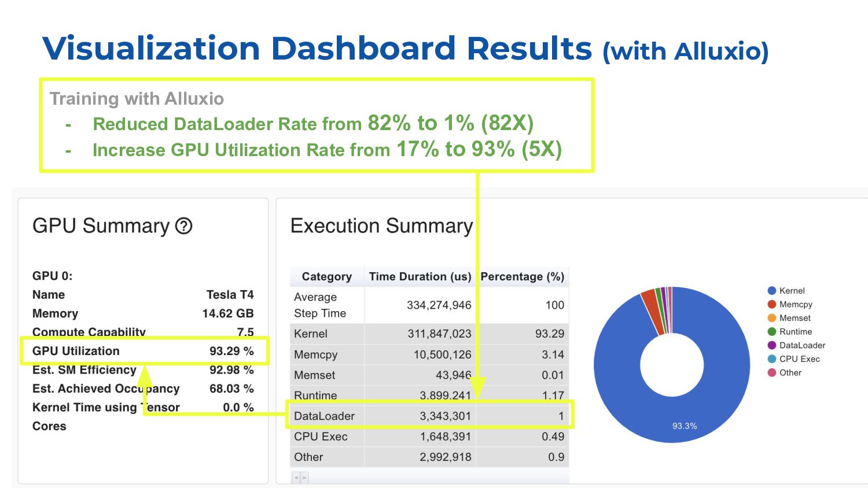Click the Kernel blue legend swatch
This screenshot has height=488, width=868.
tap(771, 291)
